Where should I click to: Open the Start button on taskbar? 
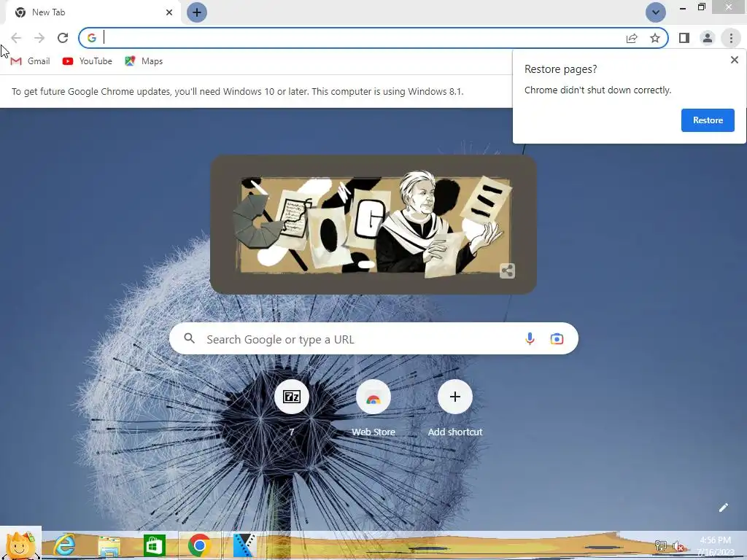pos(21,543)
